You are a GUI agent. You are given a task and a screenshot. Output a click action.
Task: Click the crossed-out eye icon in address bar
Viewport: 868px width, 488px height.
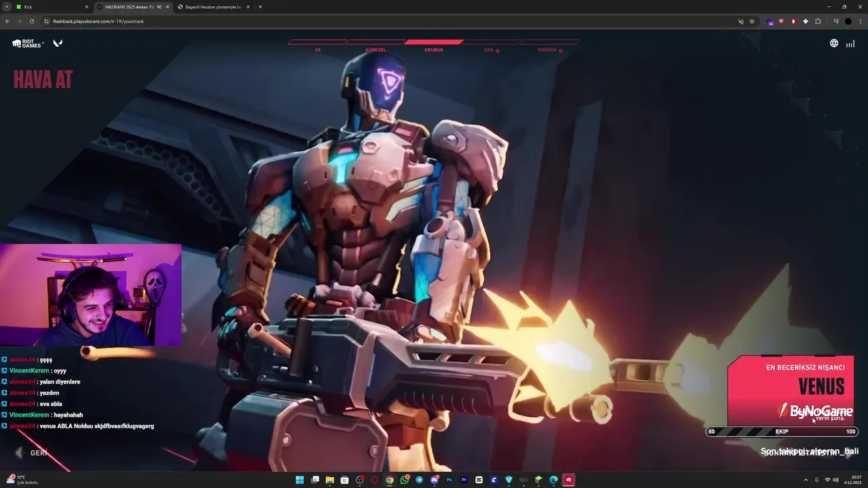coord(741,21)
